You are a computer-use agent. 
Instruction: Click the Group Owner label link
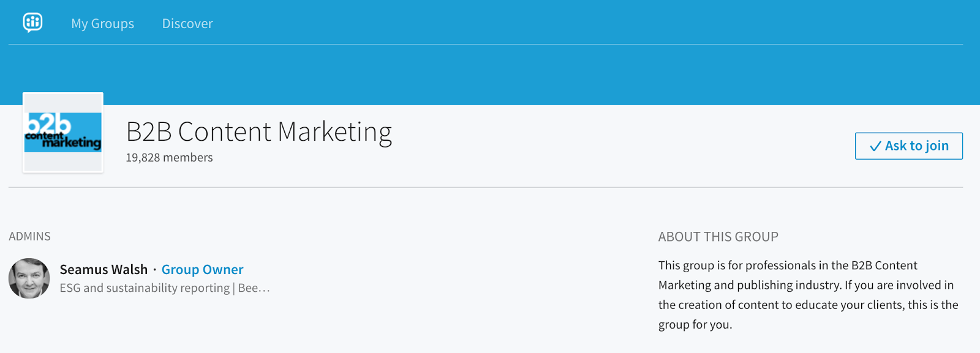pos(202,270)
